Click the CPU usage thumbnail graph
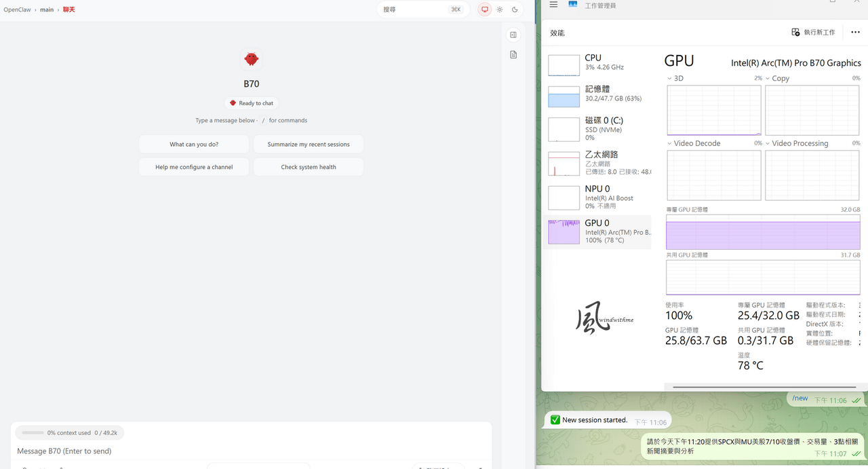868x469 pixels. click(564, 64)
